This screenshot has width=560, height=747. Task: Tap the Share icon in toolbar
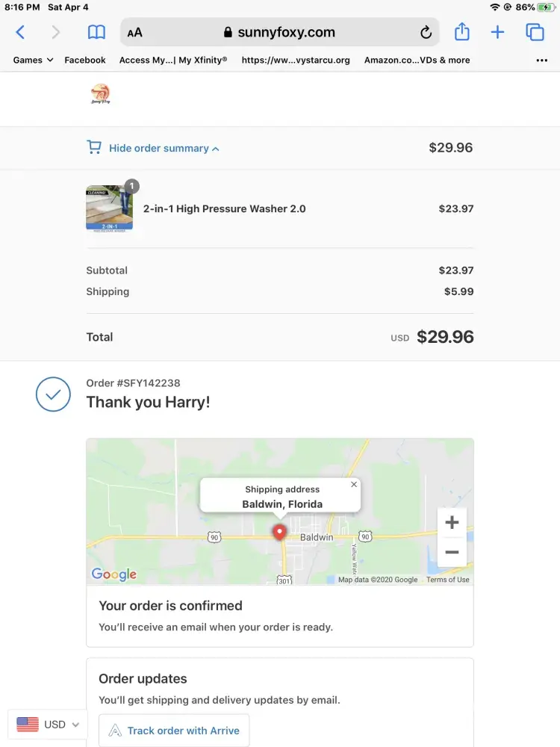coord(462,32)
